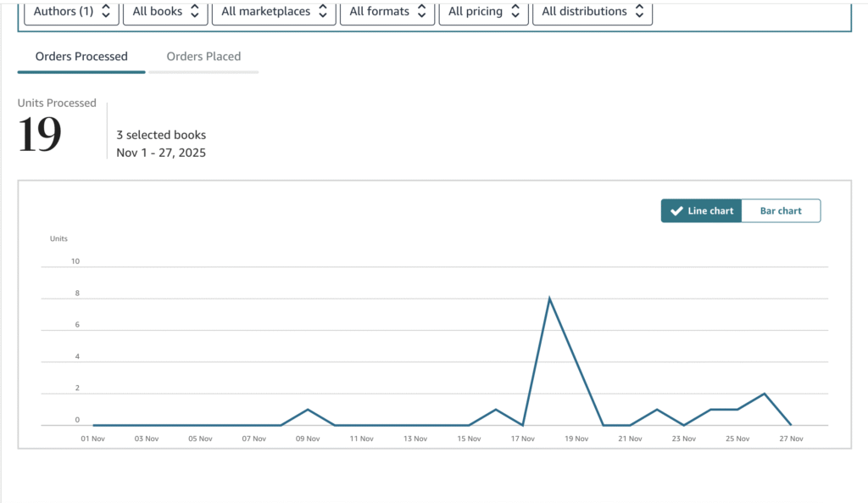
Task: Click the Units Processed total of 19
Action: coord(40,136)
